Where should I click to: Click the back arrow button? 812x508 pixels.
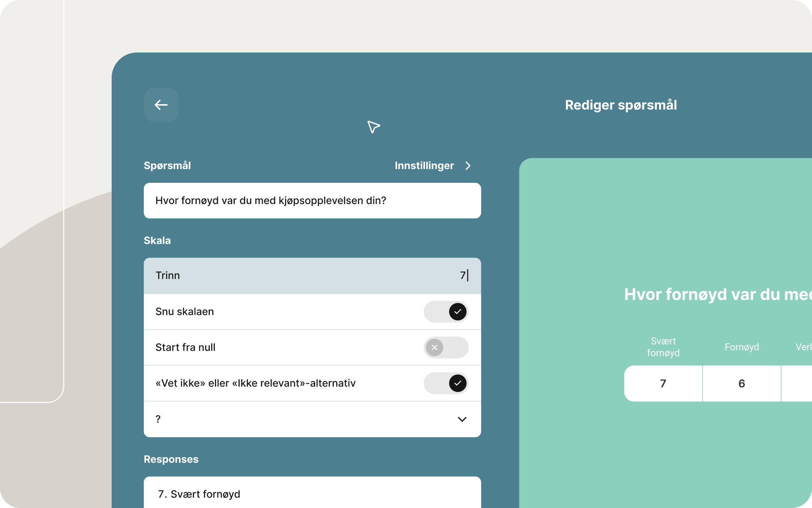(x=161, y=105)
